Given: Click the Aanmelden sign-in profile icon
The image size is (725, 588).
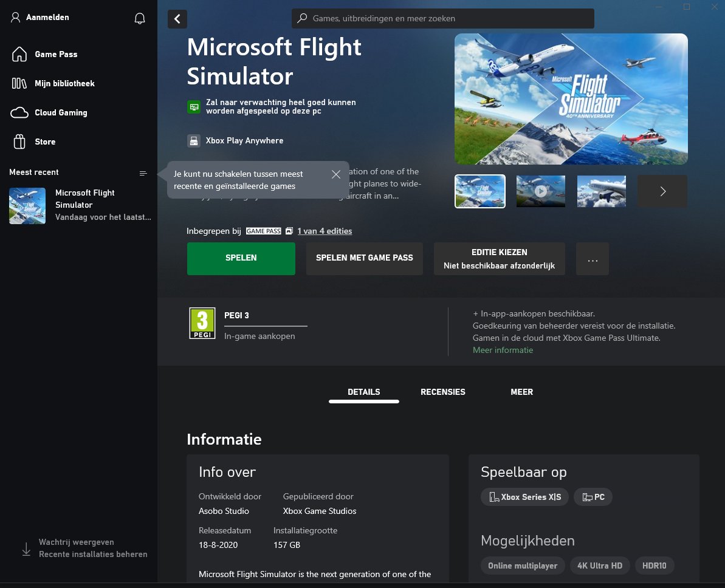Looking at the screenshot, I should (16, 18).
